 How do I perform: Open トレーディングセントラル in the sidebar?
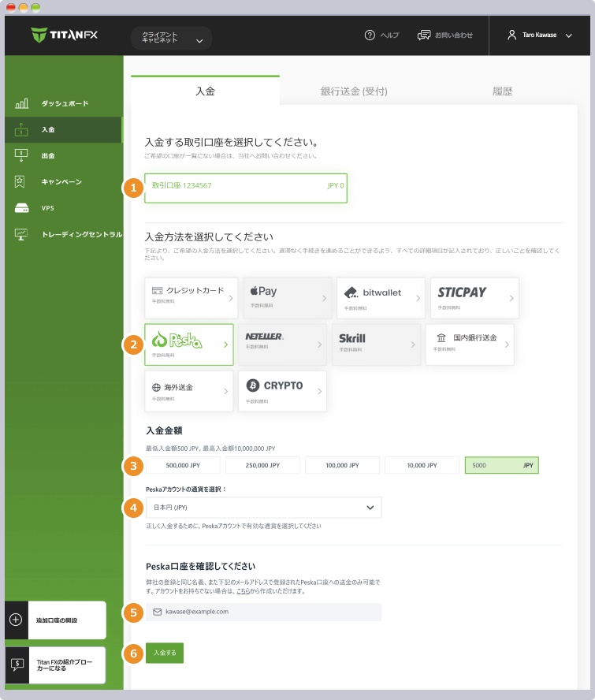[63, 234]
